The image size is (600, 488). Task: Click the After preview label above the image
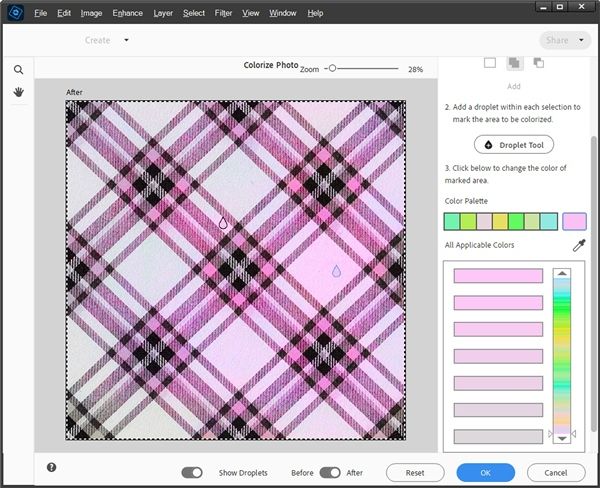point(74,92)
